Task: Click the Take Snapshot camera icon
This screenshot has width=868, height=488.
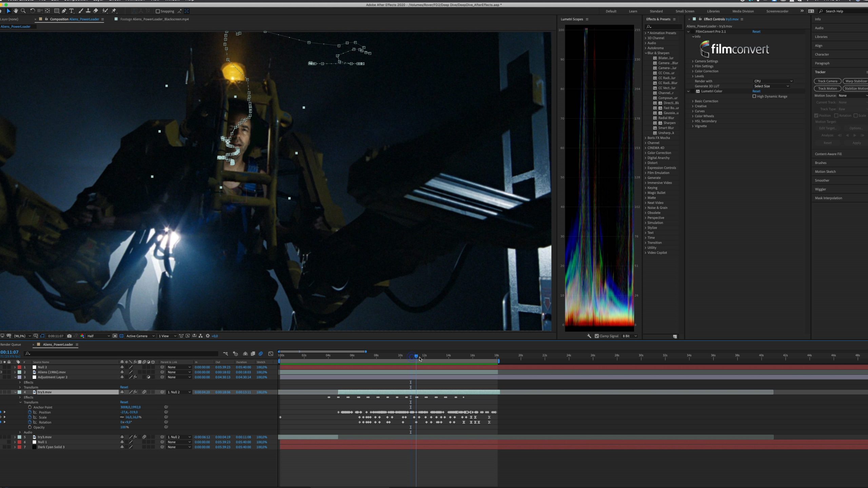Action: coord(69,336)
